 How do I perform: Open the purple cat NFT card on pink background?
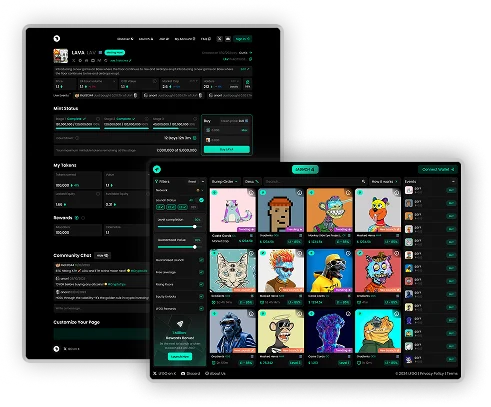click(233, 210)
